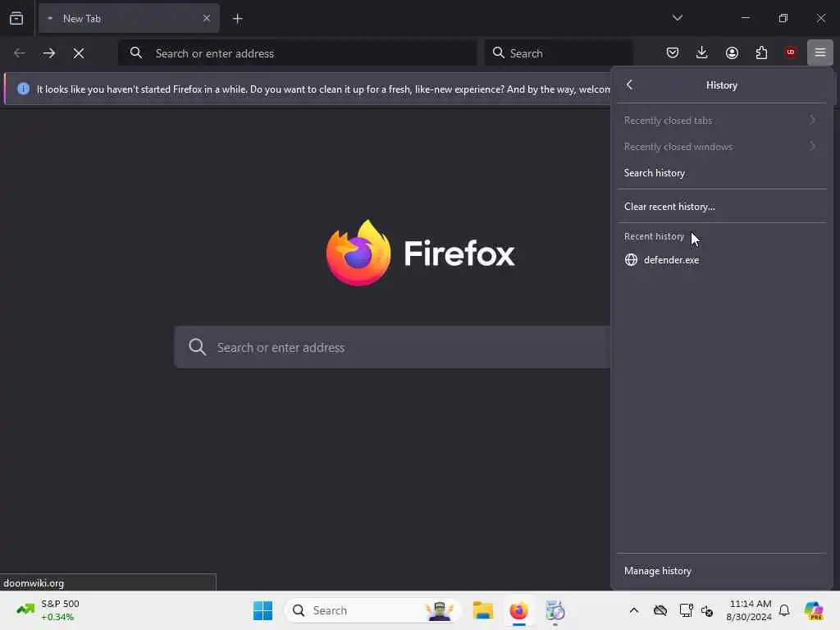Open File Explorer from taskbar
Image resolution: width=840 pixels, height=630 pixels.
[x=482, y=610]
